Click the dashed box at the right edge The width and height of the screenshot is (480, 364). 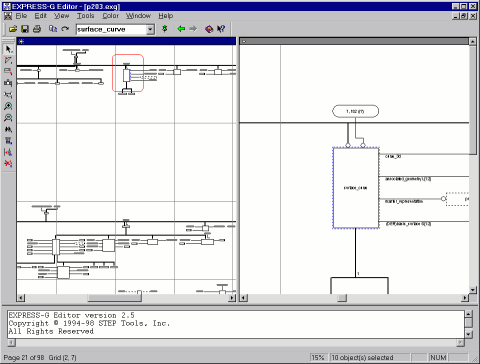coord(457,199)
